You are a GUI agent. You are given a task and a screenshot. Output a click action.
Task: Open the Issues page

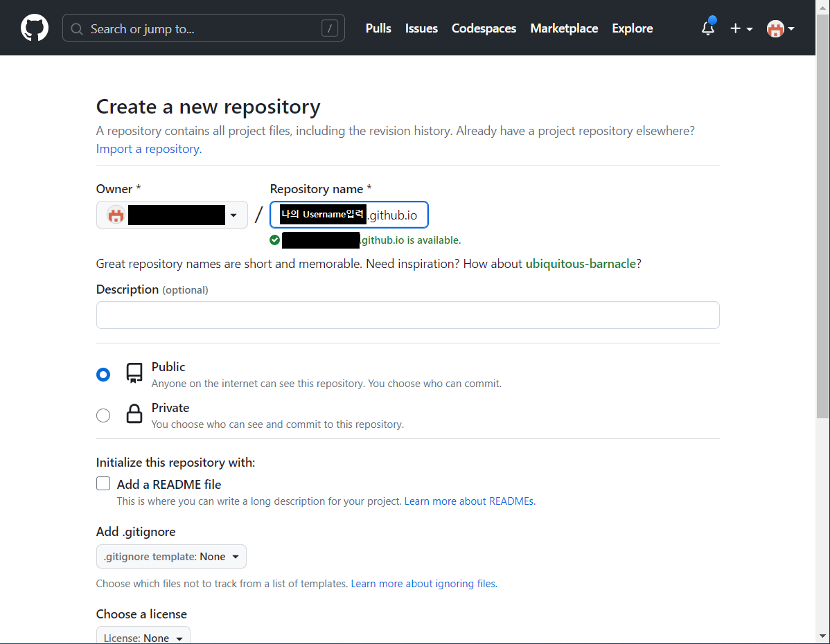421,28
